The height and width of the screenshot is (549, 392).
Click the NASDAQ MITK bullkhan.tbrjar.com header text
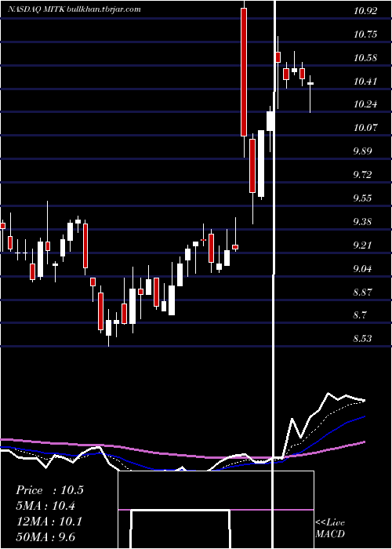point(74,9)
